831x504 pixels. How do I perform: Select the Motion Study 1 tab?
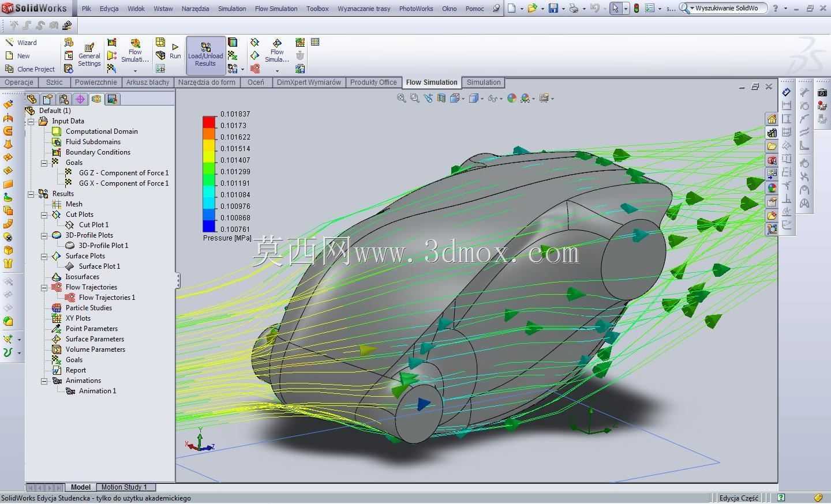[124, 487]
